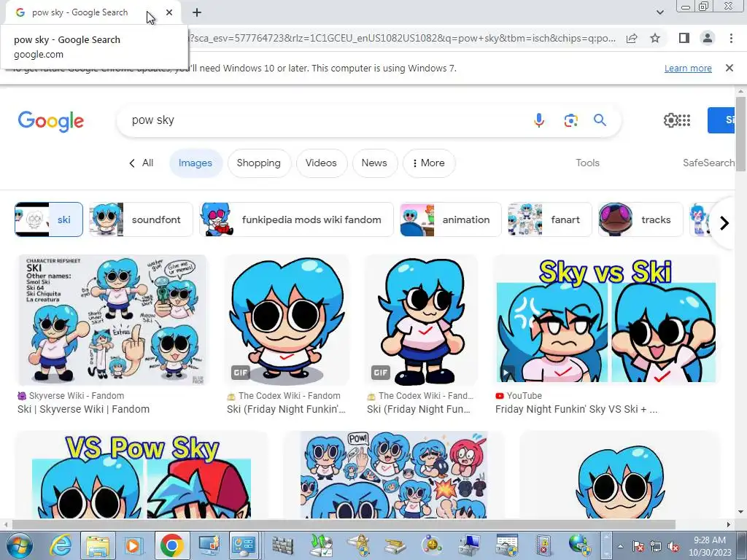The height and width of the screenshot is (560, 747).
Task: Expand the More search filters menu
Action: [x=429, y=163]
